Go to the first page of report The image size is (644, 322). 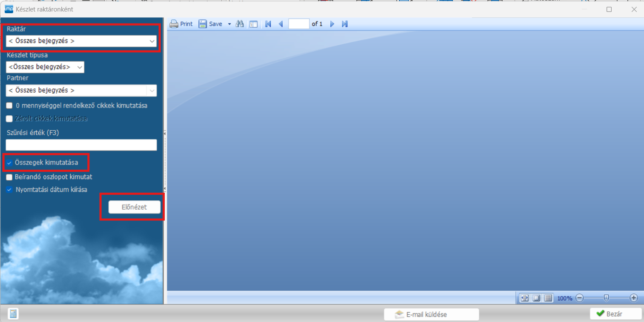tap(268, 24)
